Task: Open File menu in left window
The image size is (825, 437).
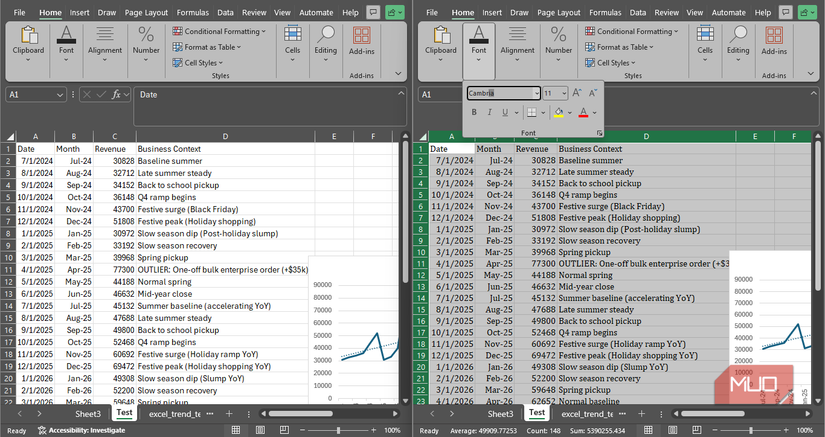Action: [19, 12]
